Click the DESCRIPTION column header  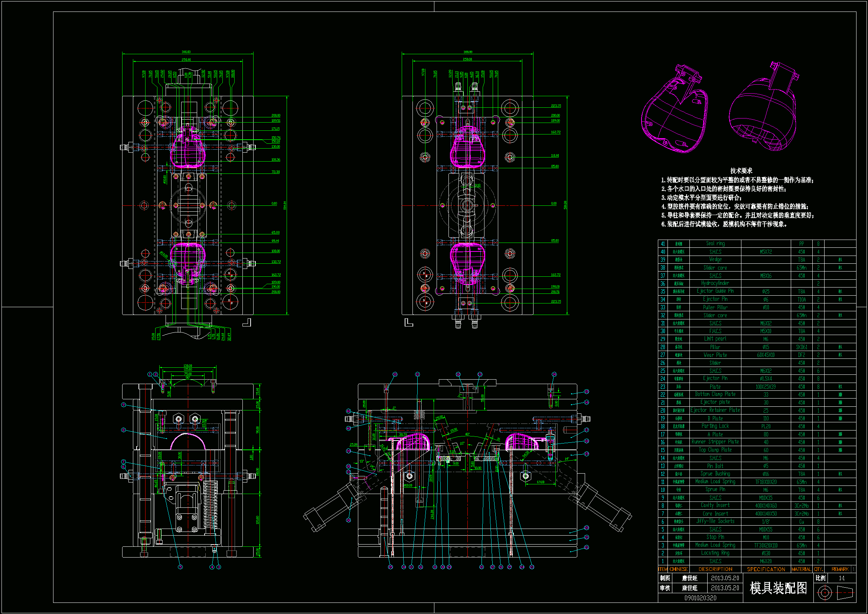coord(715,569)
